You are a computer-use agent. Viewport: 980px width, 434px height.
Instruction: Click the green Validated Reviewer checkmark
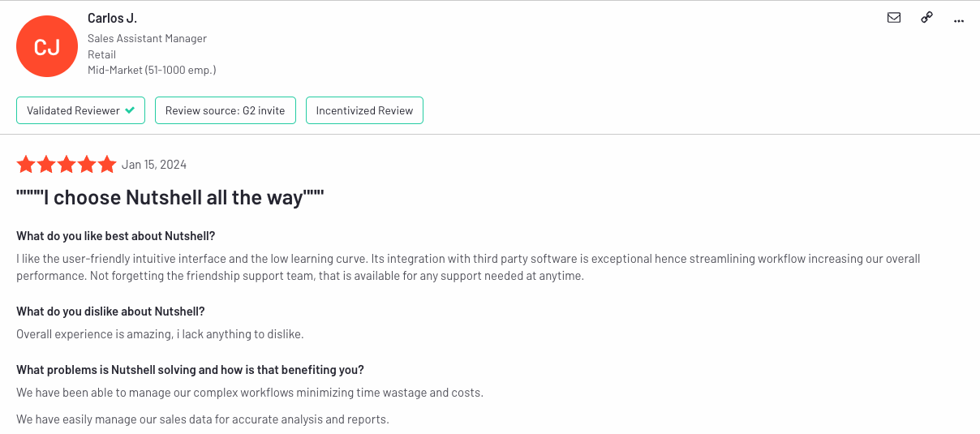[130, 110]
